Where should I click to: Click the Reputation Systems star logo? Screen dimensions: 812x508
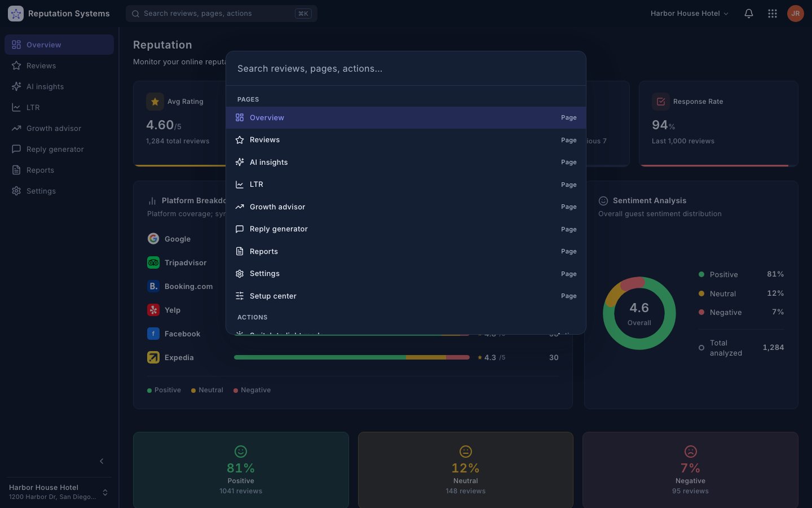(x=16, y=14)
